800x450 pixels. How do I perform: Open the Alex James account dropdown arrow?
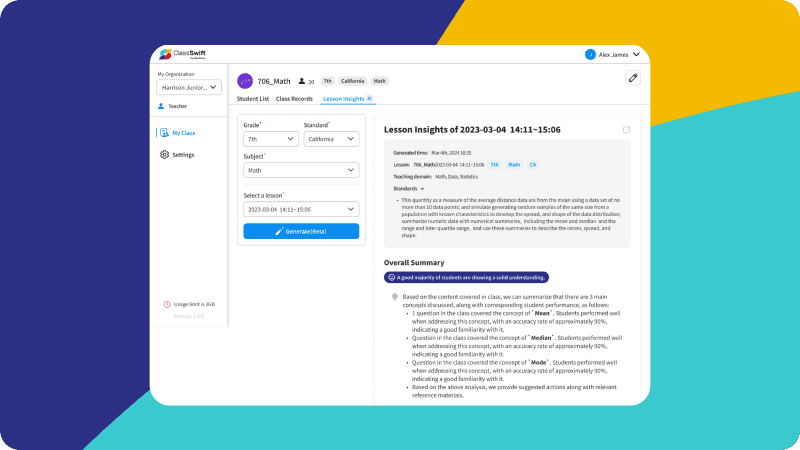click(636, 55)
